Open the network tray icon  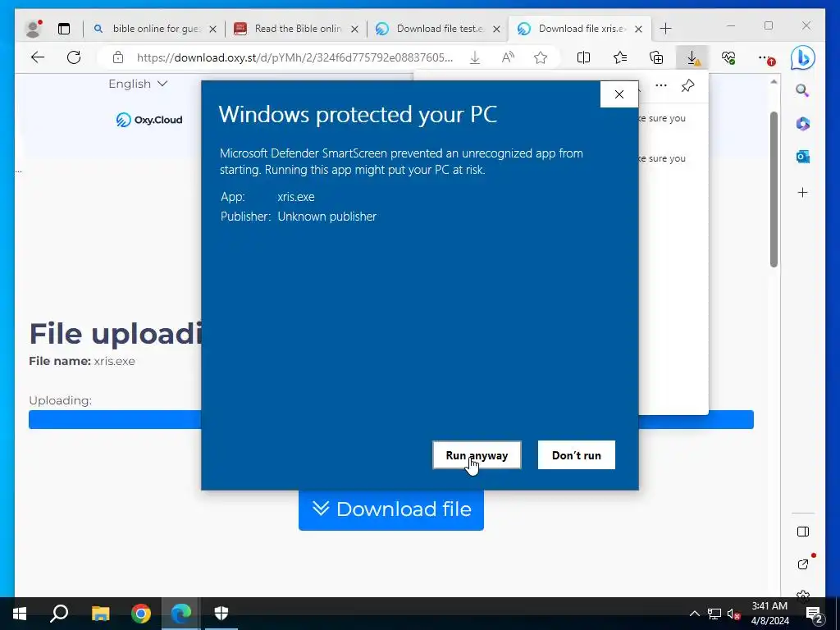(714, 614)
